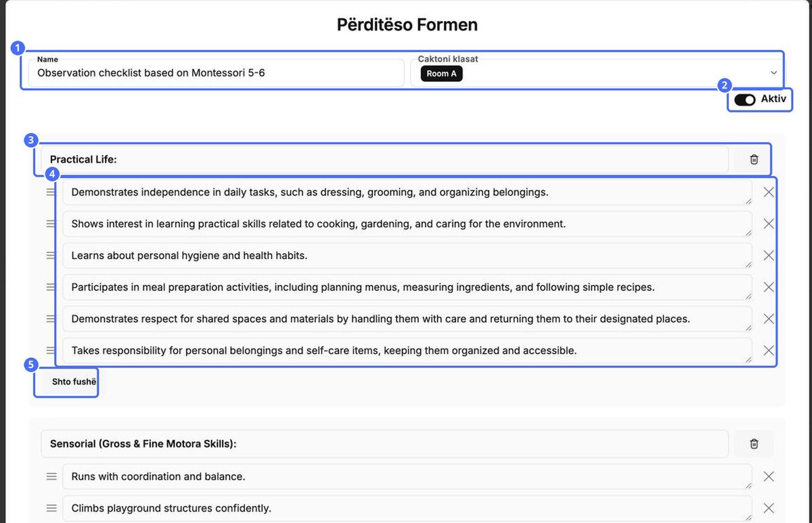Remove the "Learns about personal hygiene" field
Viewport: 812px width, 523px height.
pos(769,256)
